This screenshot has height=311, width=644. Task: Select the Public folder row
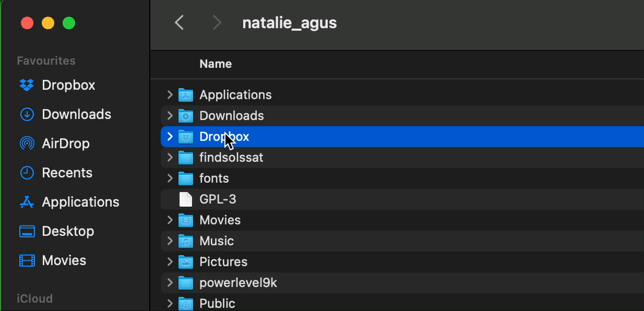click(402, 303)
